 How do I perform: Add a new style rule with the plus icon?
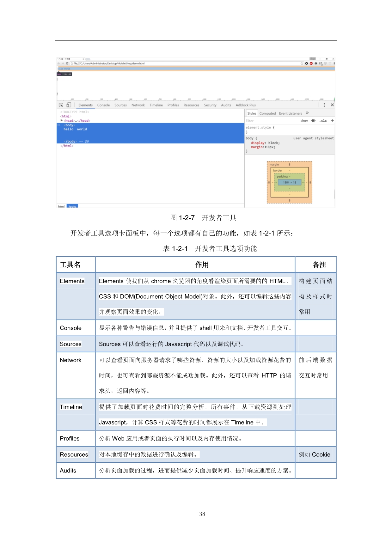click(332, 121)
